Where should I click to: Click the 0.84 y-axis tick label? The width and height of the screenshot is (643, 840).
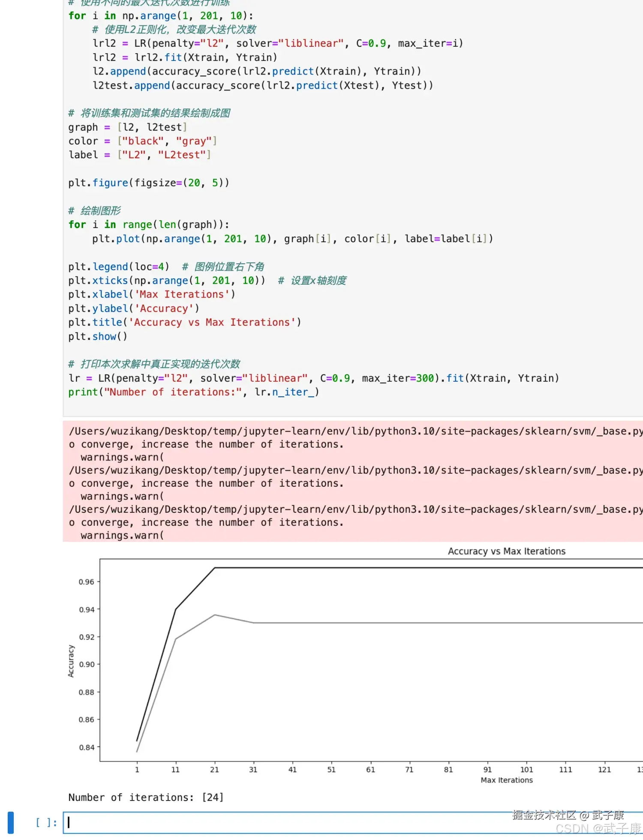click(87, 747)
